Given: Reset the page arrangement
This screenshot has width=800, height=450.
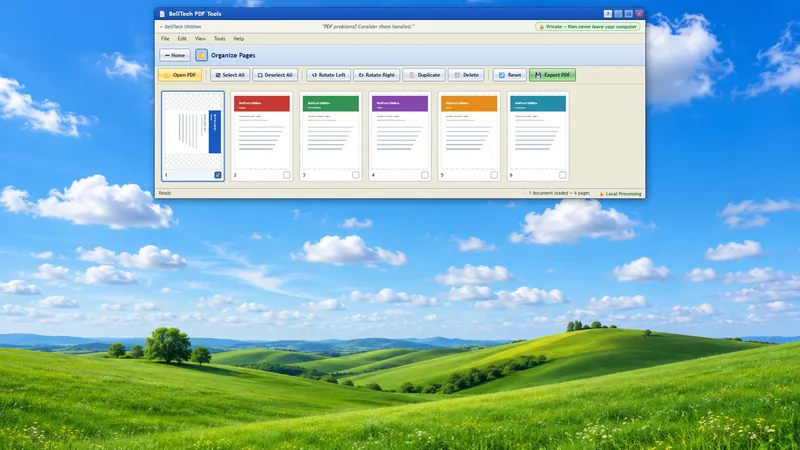Looking at the screenshot, I should [x=510, y=75].
